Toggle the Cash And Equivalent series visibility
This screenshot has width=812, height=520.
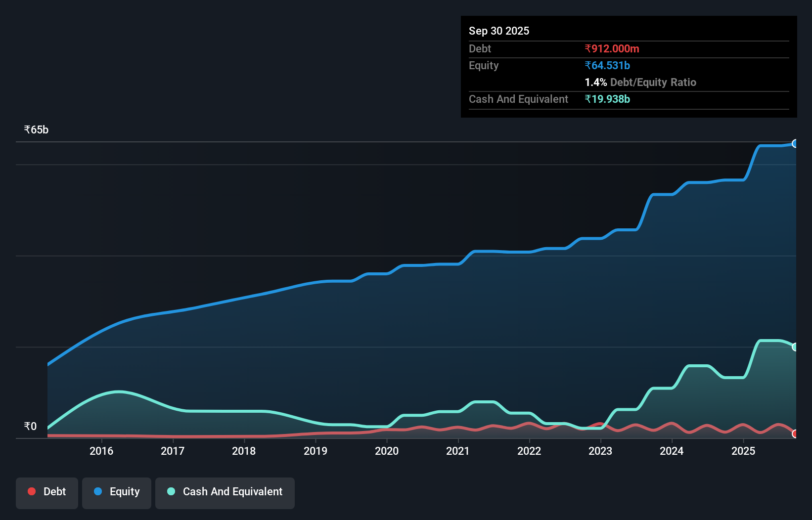(x=225, y=492)
